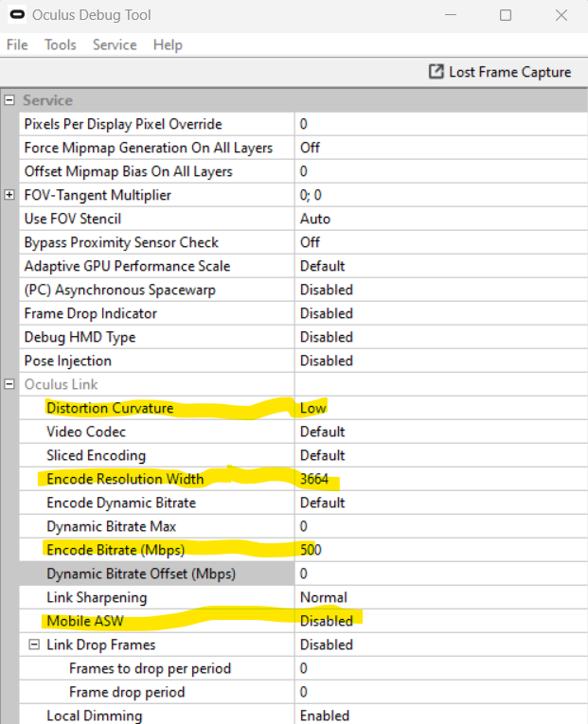Screen dimensions: 588x724
Task: Select the Bypass Proximity Sensor Check label
Action: [x=121, y=242]
